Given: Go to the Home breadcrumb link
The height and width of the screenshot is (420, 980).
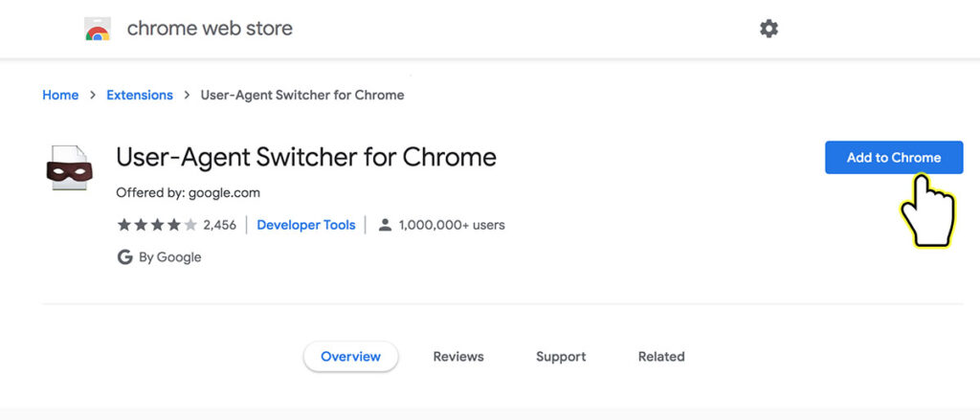Looking at the screenshot, I should pyautogui.click(x=60, y=95).
